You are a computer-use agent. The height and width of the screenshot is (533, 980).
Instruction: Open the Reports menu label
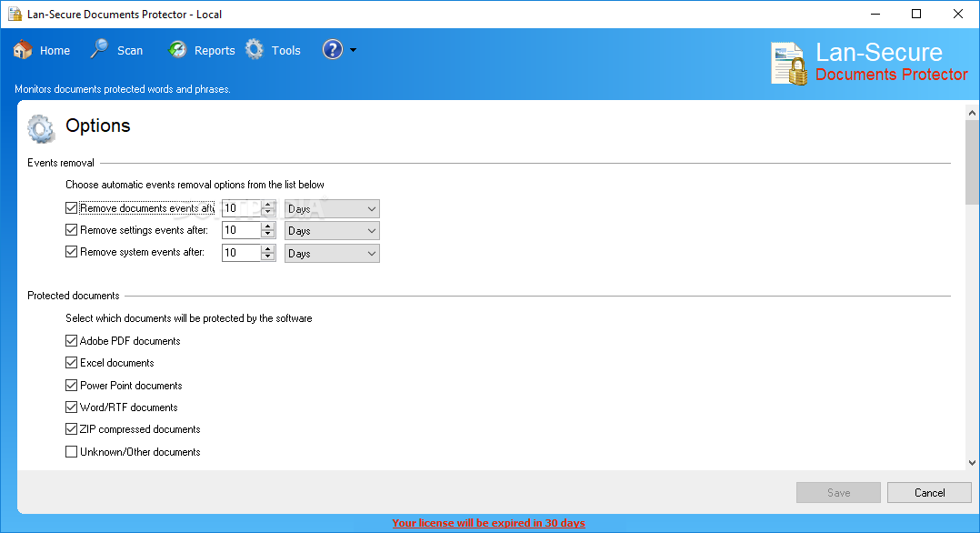point(215,51)
